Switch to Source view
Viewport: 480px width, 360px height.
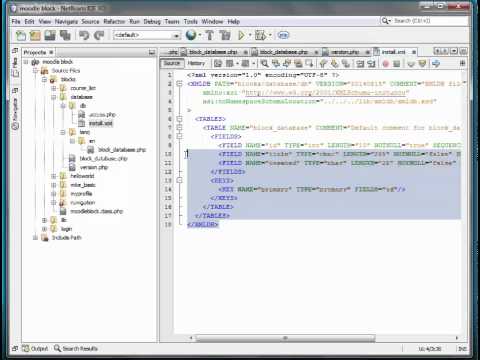pyautogui.click(x=172, y=63)
